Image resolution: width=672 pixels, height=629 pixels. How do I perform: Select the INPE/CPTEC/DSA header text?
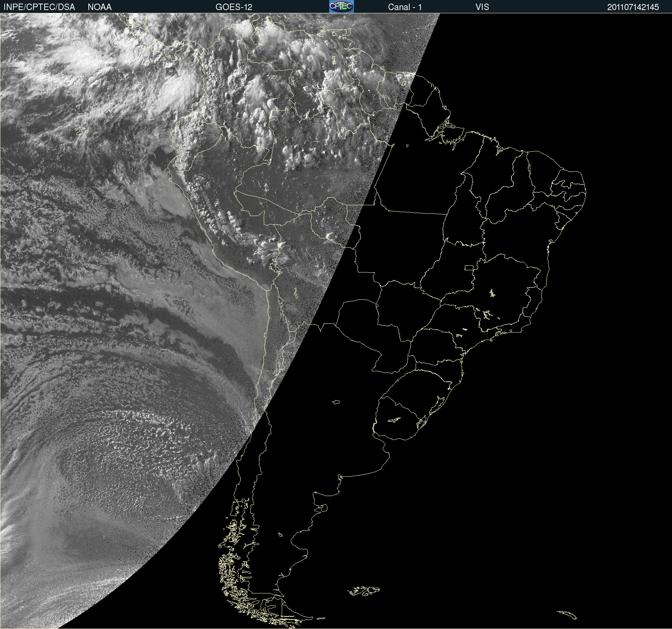[x=39, y=7]
